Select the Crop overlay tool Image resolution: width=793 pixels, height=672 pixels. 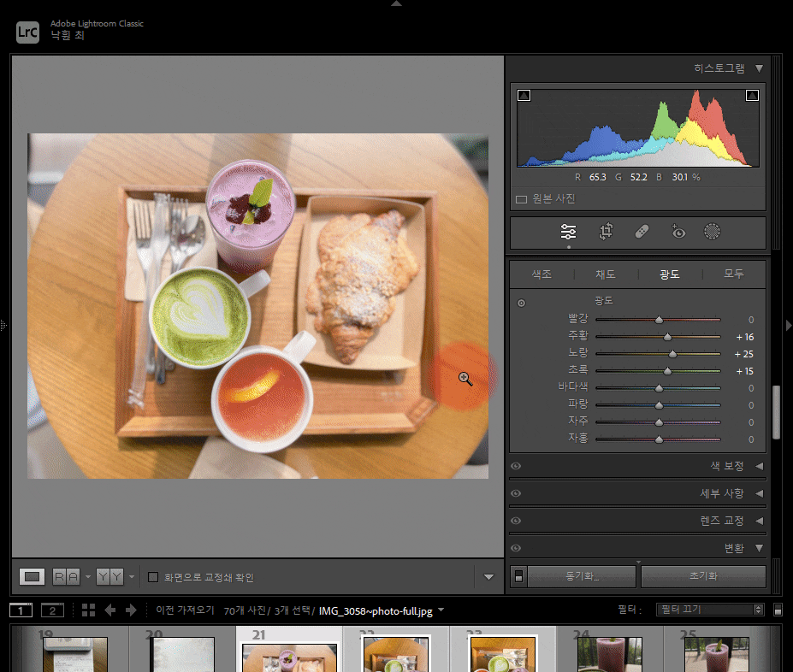tap(606, 232)
